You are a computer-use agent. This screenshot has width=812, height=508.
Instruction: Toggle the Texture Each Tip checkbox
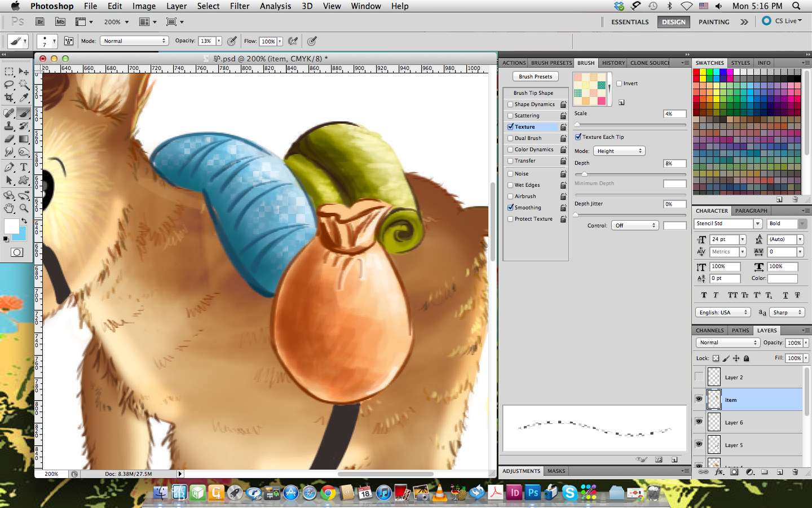point(578,137)
